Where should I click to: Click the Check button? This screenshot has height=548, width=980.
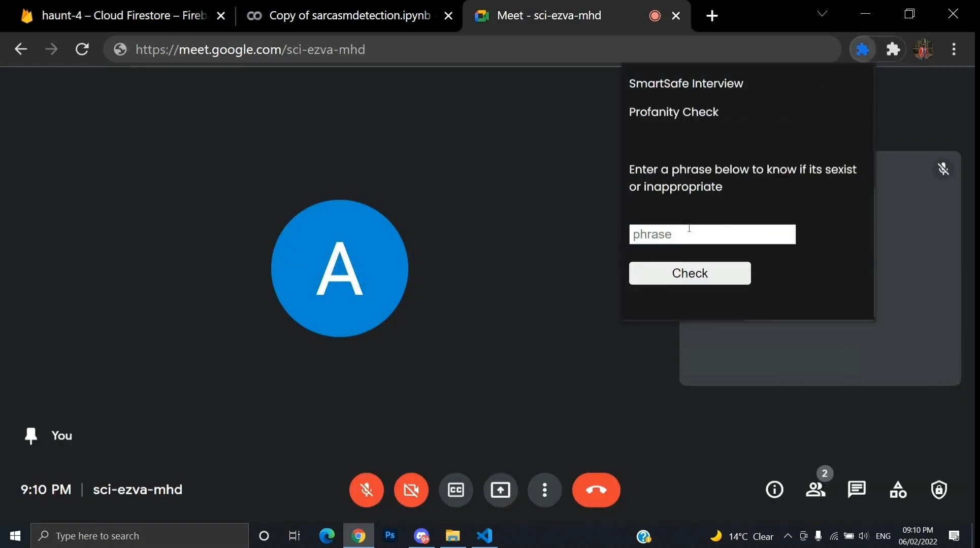click(x=690, y=273)
